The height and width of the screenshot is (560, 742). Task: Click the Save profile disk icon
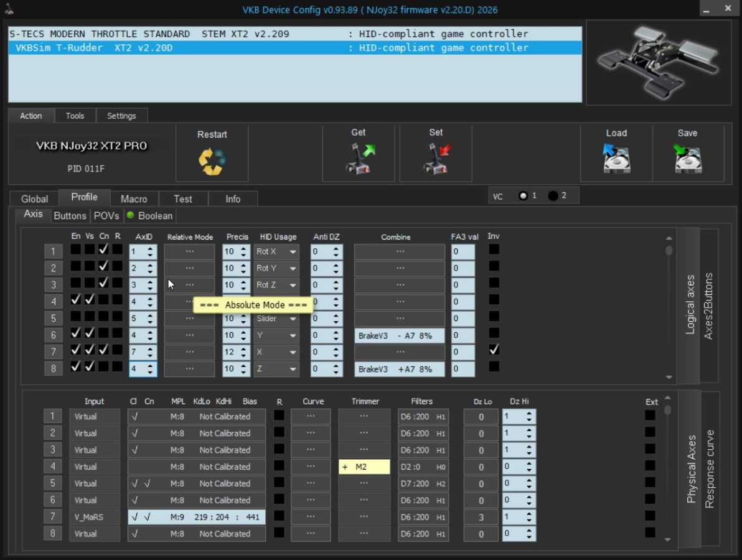click(688, 159)
